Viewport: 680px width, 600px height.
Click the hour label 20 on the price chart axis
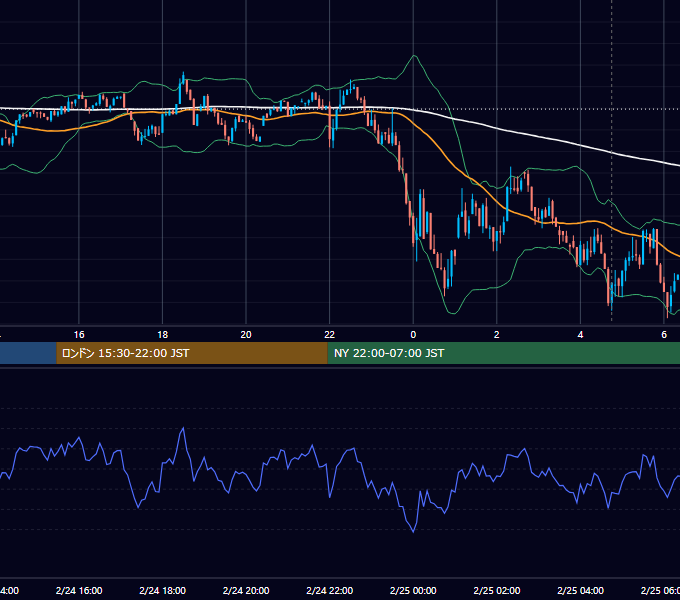(246, 335)
